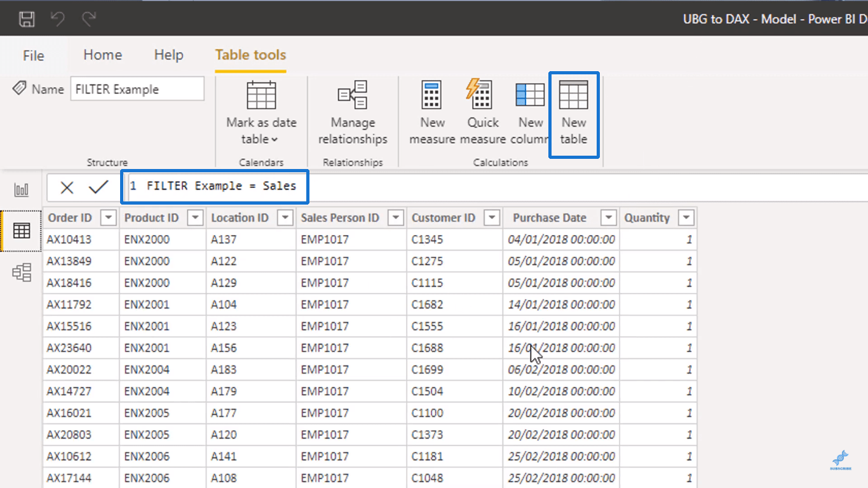
Task: Click customer cell C1345
Action: (455, 240)
